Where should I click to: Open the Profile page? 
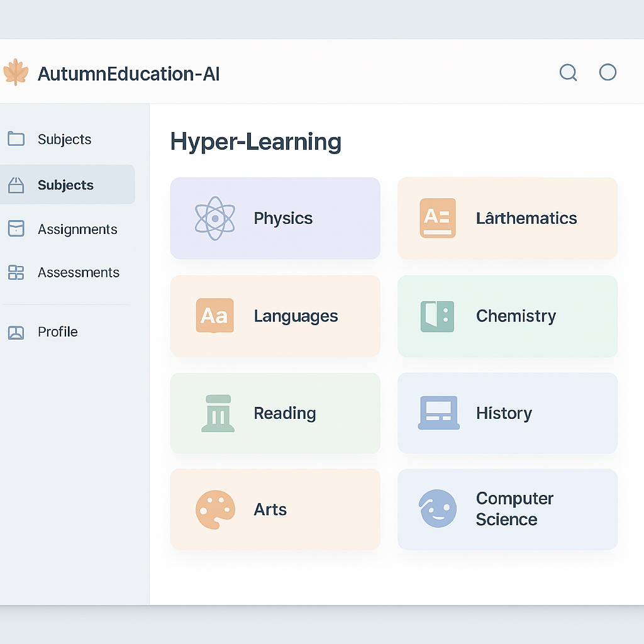57,331
